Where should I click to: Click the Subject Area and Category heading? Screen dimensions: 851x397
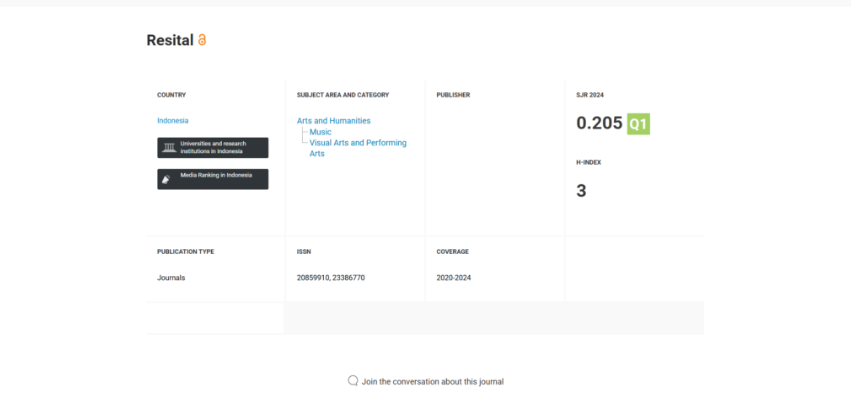343,95
